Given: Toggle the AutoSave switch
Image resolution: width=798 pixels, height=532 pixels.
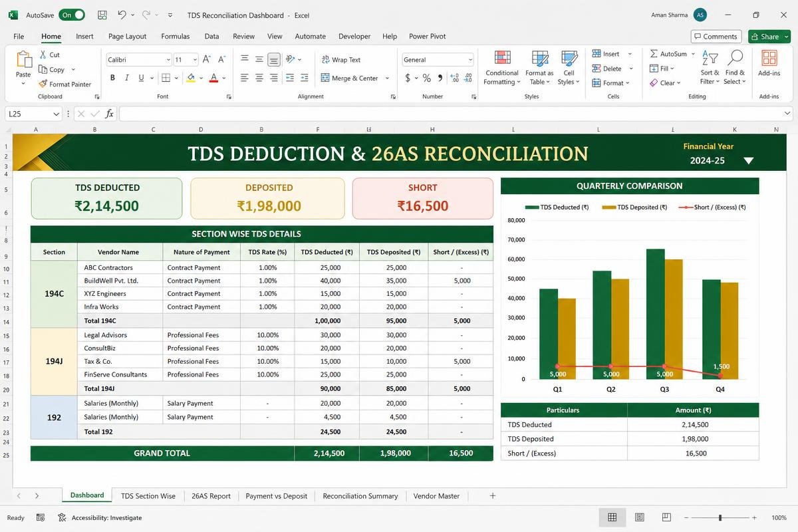Looking at the screenshot, I should (x=72, y=15).
